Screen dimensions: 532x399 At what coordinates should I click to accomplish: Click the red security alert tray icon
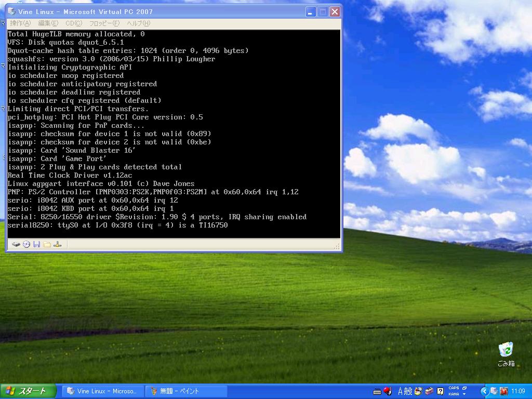tap(504, 391)
